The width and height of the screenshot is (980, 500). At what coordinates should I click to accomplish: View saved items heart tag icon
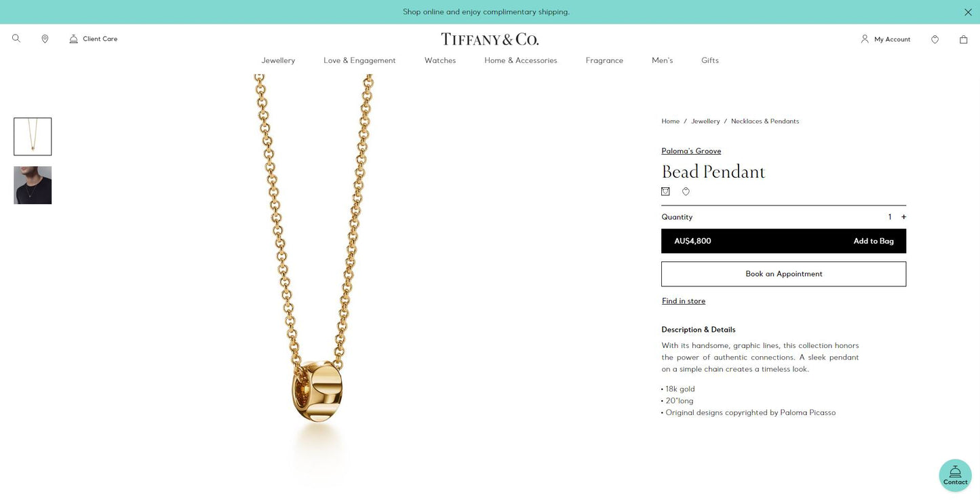935,39
